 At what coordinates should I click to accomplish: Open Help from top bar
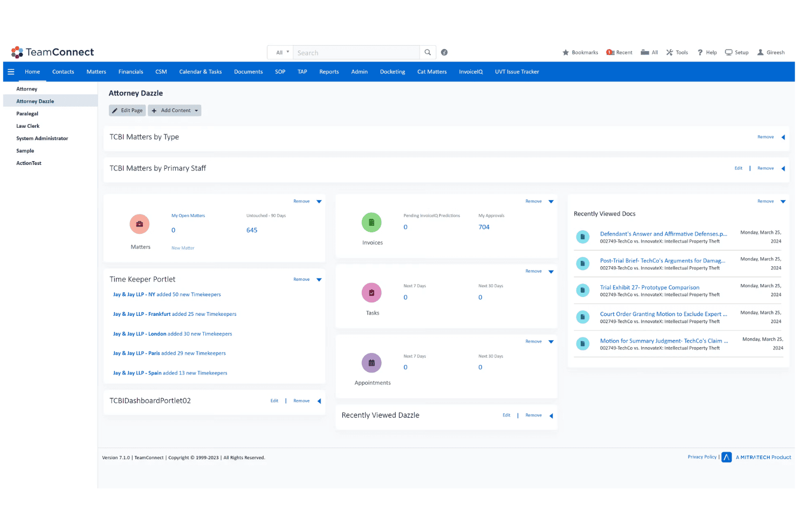click(x=707, y=52)
